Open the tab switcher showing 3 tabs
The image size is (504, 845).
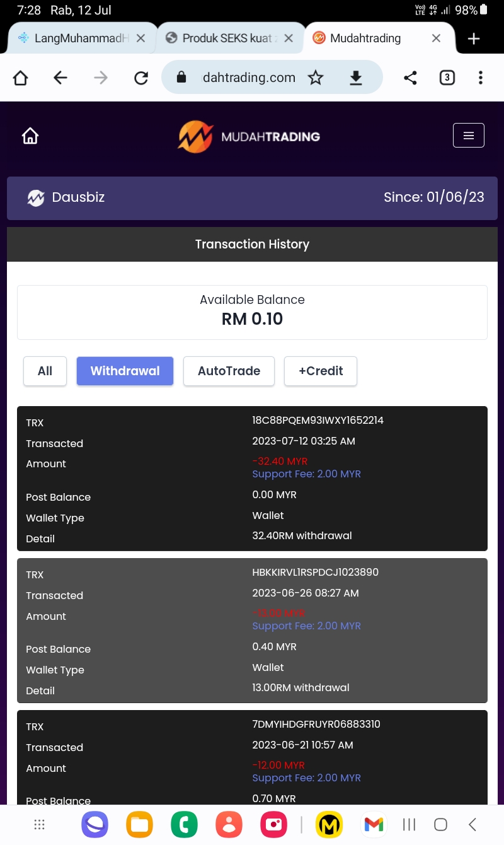coord(447,78)
